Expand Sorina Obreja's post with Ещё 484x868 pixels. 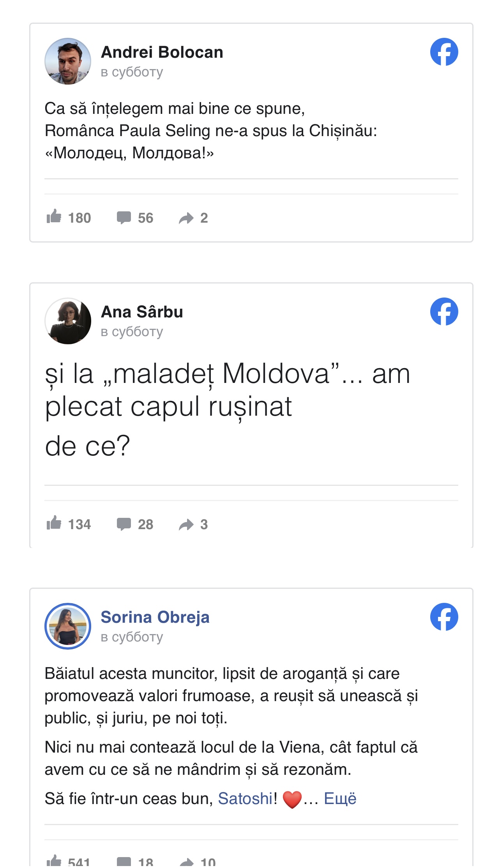pos(340,799)
